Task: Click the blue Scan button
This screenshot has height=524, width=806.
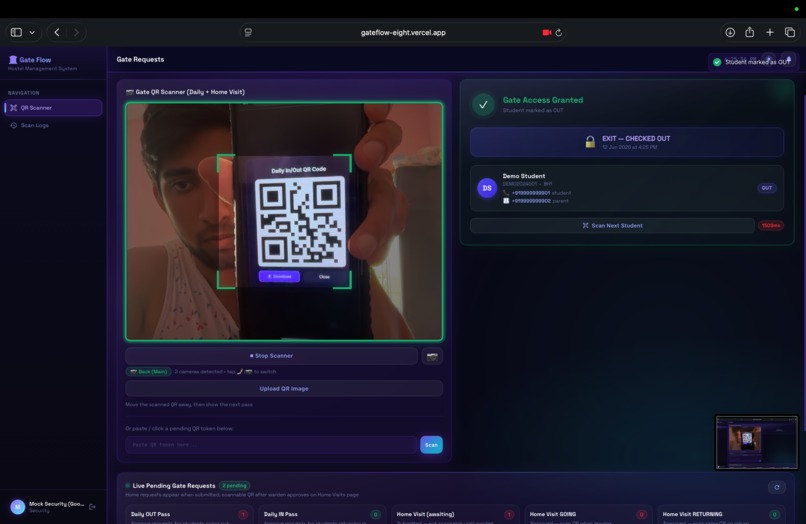Action: tap(431, 445)
